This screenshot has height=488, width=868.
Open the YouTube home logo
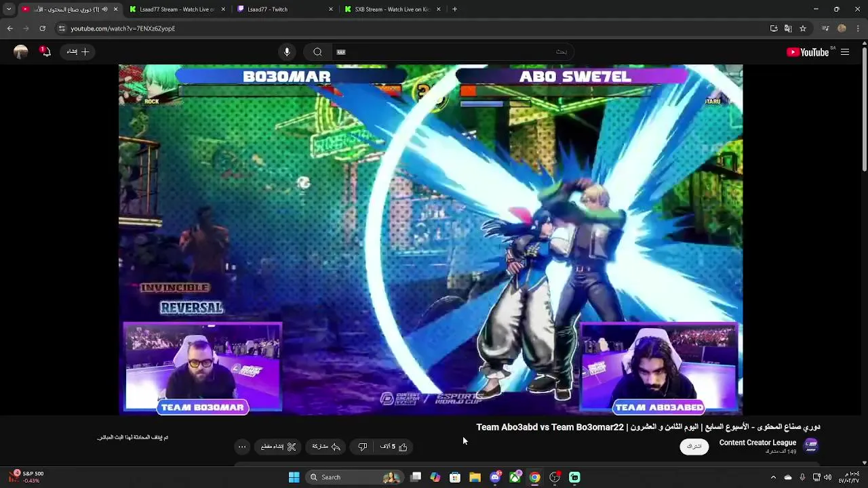point(808,52)
